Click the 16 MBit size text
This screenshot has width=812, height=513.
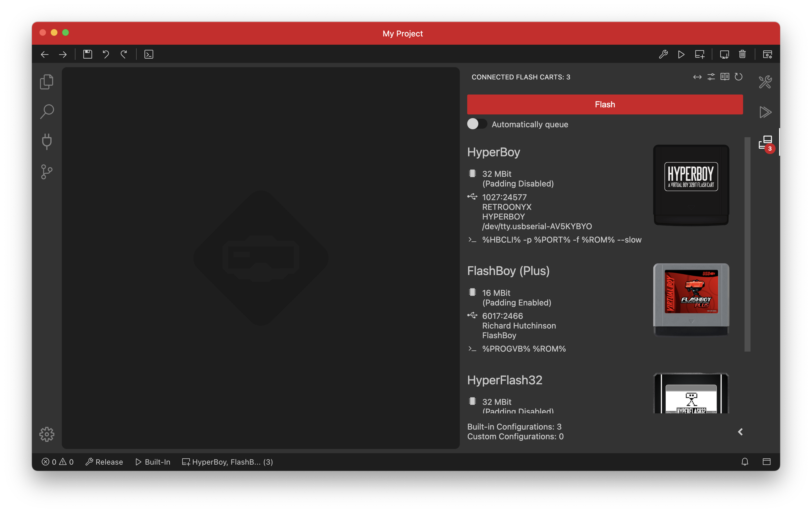click(496, 293)
